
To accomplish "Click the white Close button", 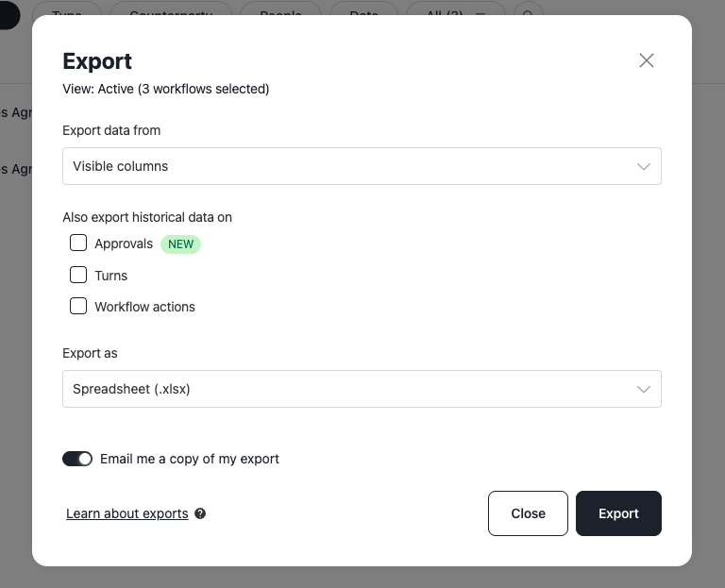I will (x=528, y=513).
